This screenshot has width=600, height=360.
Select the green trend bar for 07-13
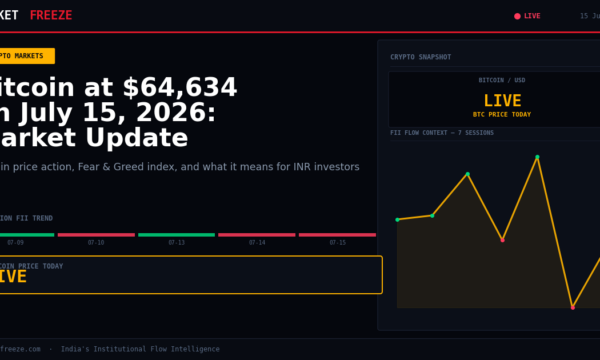point(176,235)
